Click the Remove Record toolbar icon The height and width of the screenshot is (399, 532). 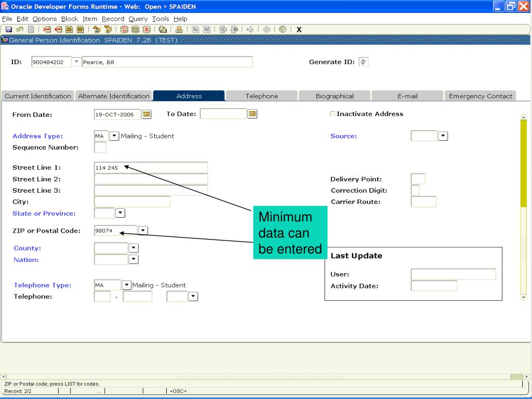pyautogui.click(x=58, y=30)
